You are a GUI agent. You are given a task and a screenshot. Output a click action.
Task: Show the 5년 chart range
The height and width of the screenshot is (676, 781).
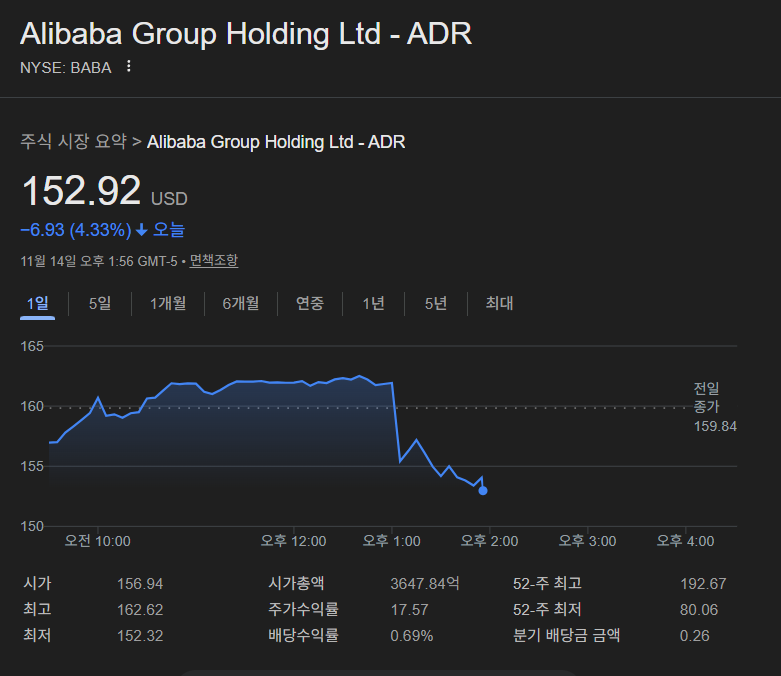tap(436, 303)
